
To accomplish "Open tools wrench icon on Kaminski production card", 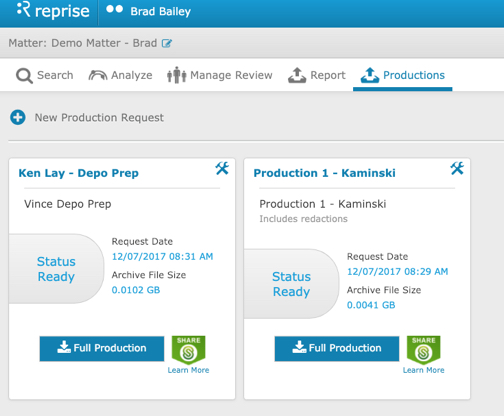I will pyautogui.click(x=457, y=168).
